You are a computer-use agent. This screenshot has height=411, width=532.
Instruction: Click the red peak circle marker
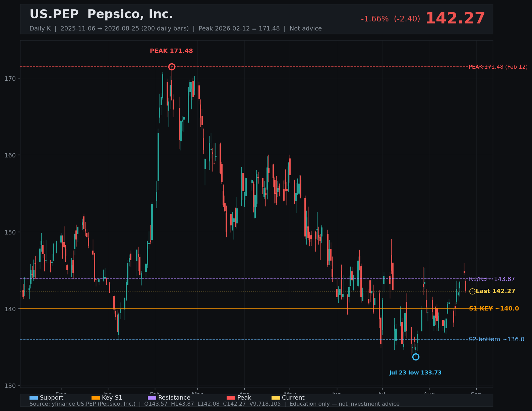point(172,67)
